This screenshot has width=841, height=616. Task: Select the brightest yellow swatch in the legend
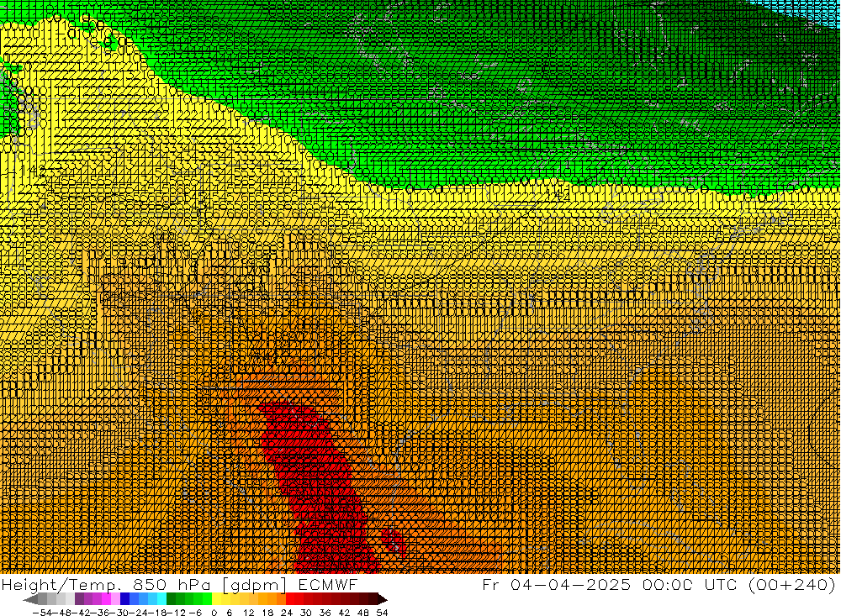click(216, 599)
